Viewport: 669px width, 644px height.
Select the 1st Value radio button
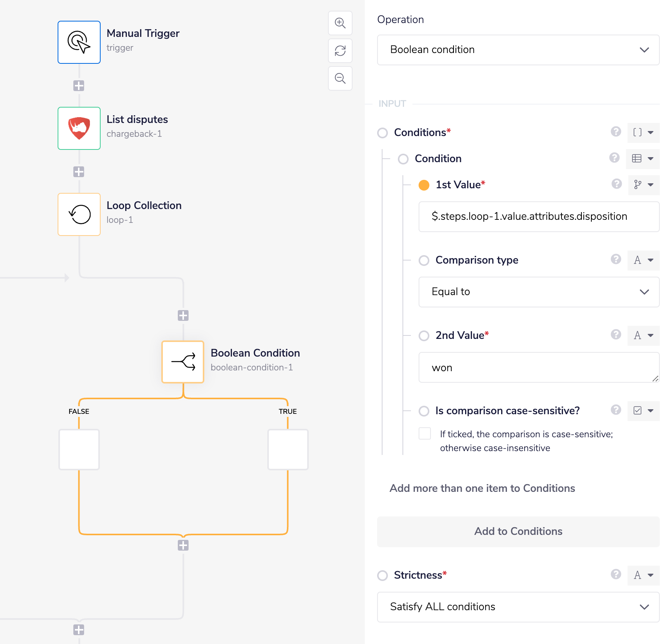click(424, 185)
